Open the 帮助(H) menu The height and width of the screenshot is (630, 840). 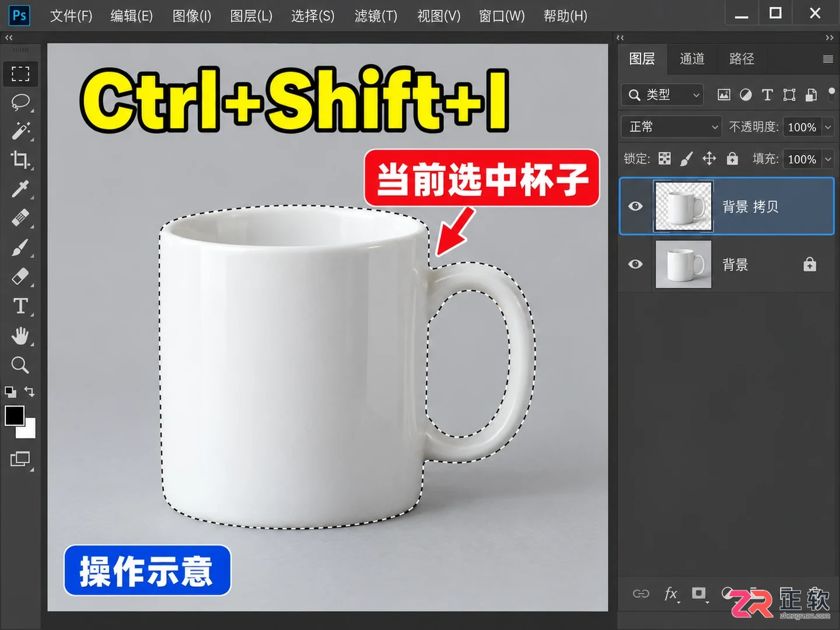pyautogui.click(x=566, y=16)
